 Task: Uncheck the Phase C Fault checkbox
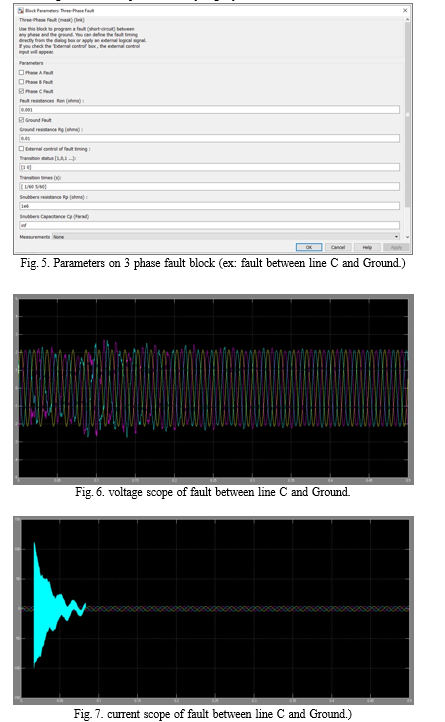click(x=21, y=91)
